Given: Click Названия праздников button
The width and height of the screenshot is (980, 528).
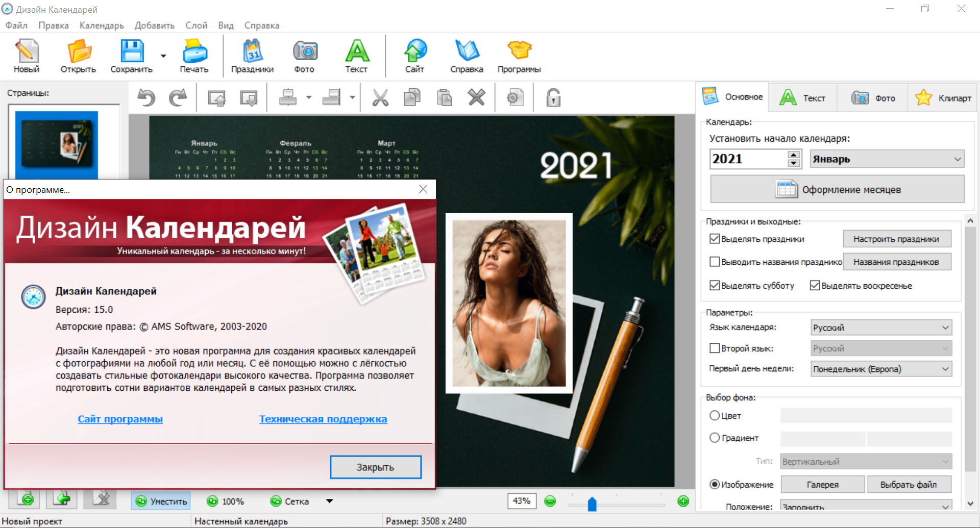Looking at the screenshot, I should pos(897,262).
